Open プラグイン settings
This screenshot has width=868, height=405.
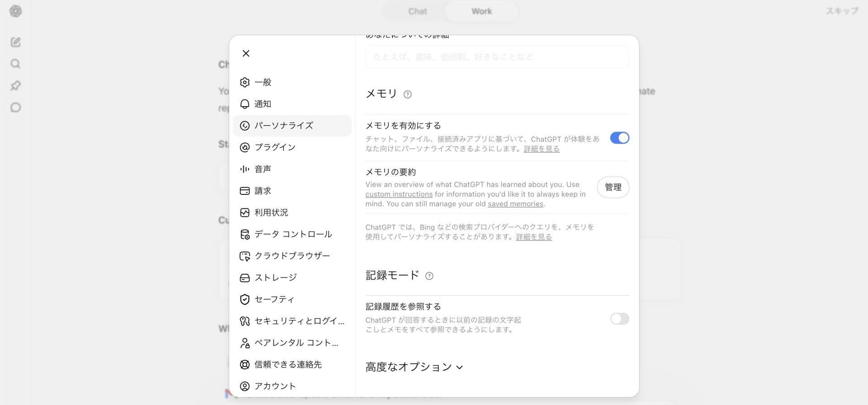click(292, 147)
